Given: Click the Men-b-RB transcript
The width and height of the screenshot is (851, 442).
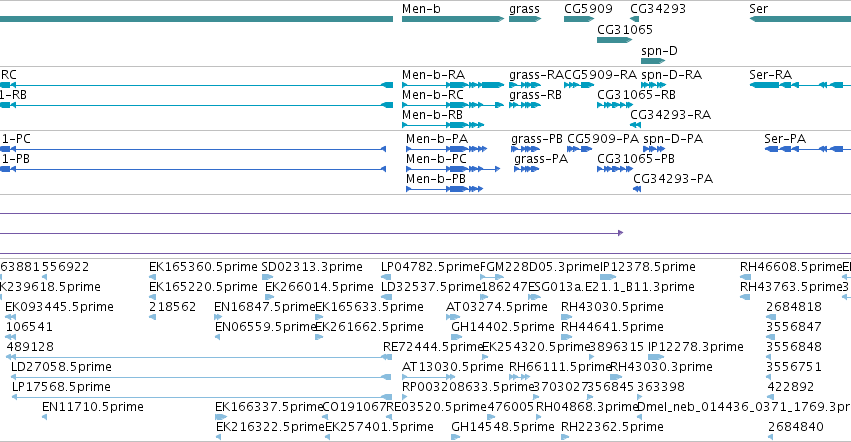Looking at the screenshot, I should coord(443,125).
